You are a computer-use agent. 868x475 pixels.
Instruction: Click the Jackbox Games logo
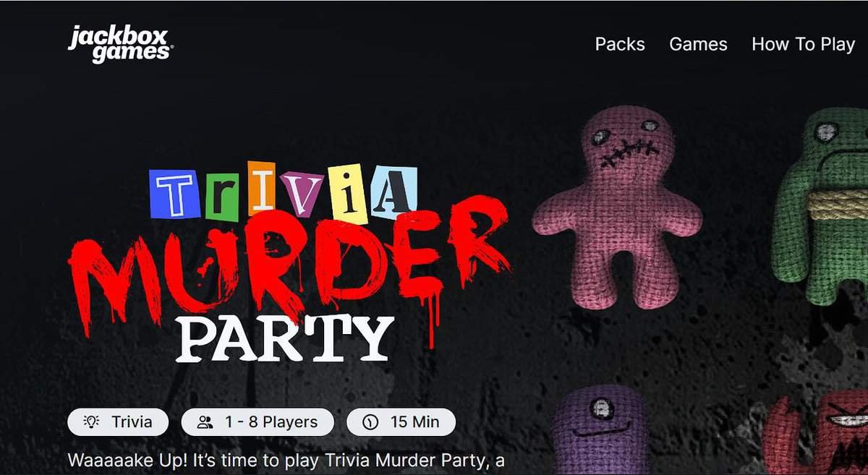(x=121, y=44)
